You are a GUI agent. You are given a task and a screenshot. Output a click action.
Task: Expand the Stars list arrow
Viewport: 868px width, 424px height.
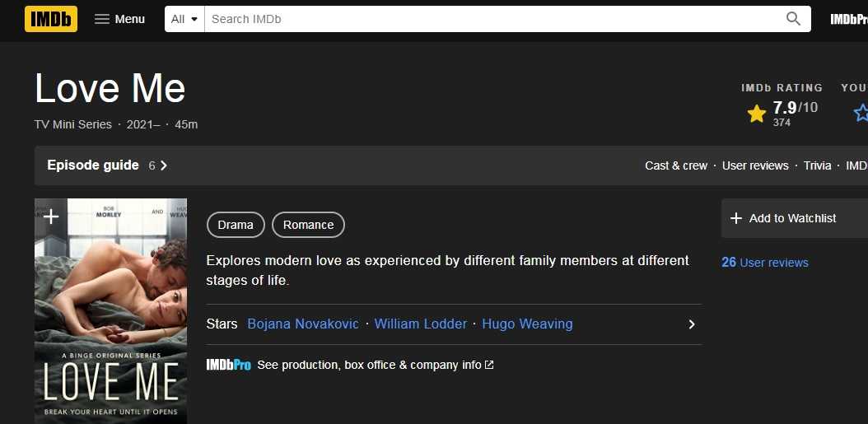click(692, 324)
